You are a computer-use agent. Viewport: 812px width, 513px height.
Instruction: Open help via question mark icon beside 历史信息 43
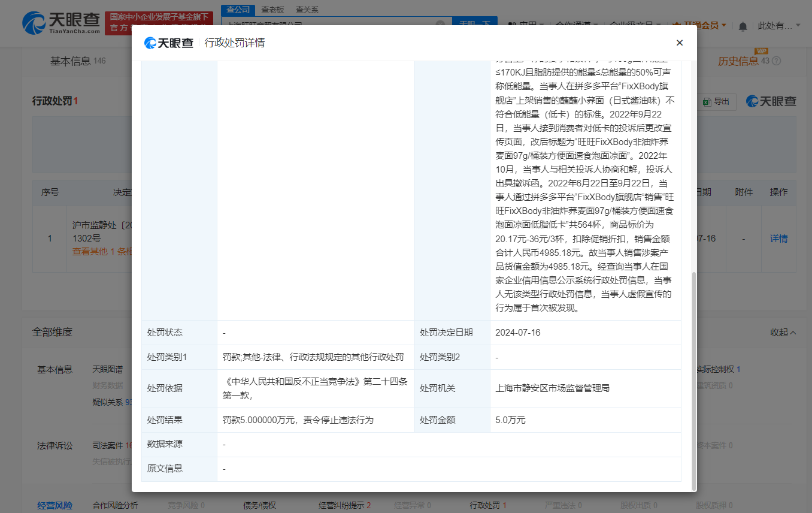775,61
